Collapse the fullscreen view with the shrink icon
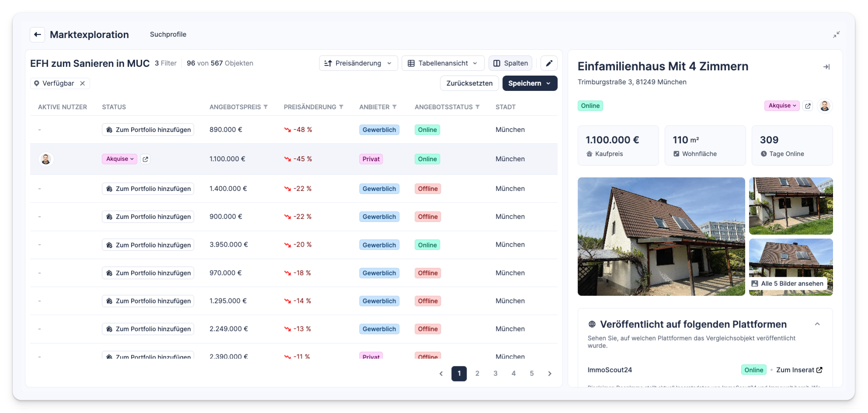868x413 pixels. click(836, 35)
